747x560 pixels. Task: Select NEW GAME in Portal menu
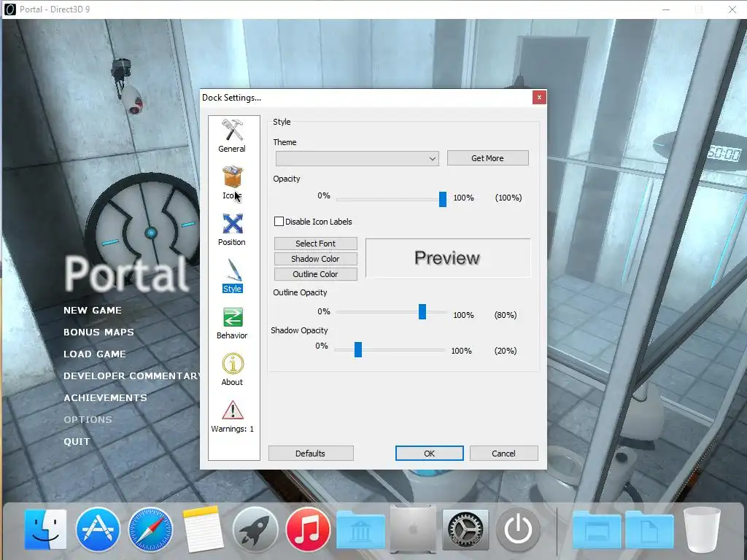(x=93, y=310)
